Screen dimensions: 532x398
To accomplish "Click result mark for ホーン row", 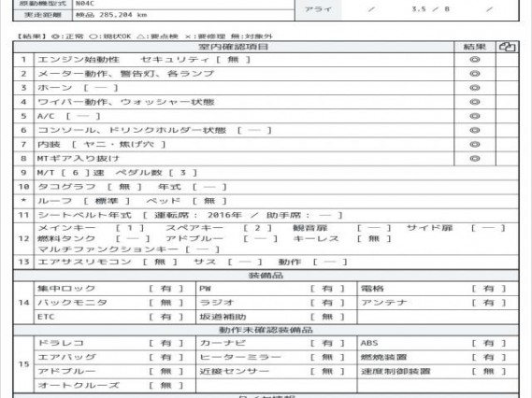I will [475, 88].
